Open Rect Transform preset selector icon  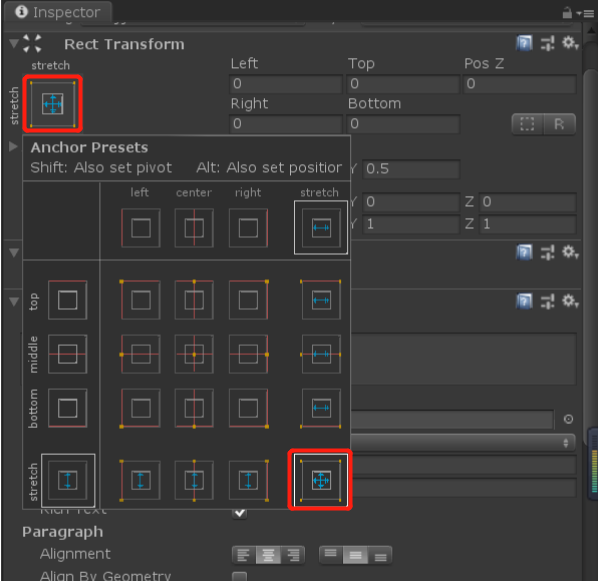pyautogui.click(x=548, y=43)
